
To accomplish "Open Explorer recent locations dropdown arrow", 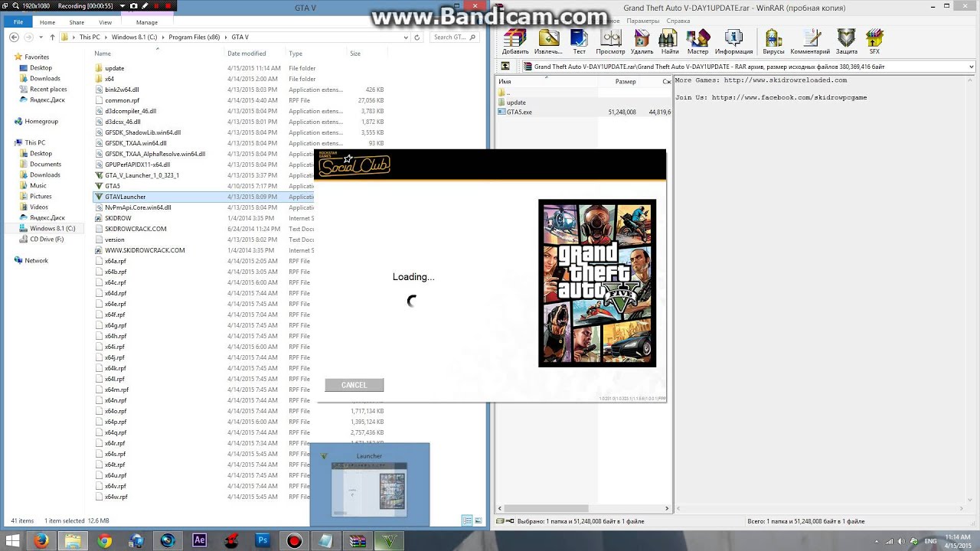I will (x=41, y=37).
